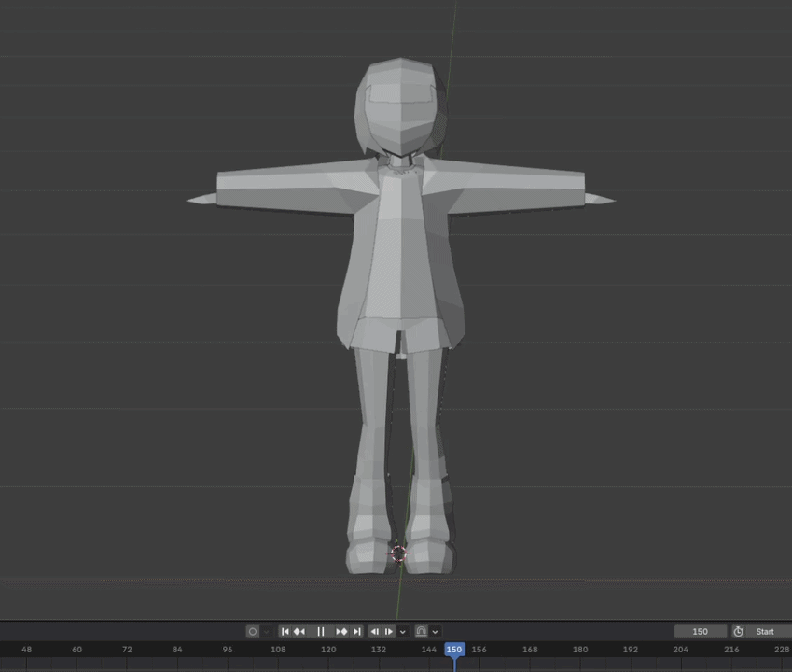Toggle the preview range clock icon
This screenshot has height=672, width=792.
coord(738,632)
